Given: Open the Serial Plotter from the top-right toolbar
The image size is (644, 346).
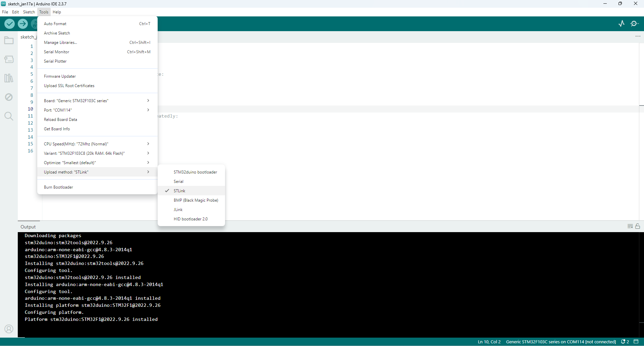Looking at the screenshot, I should click(x=622, y=23).
